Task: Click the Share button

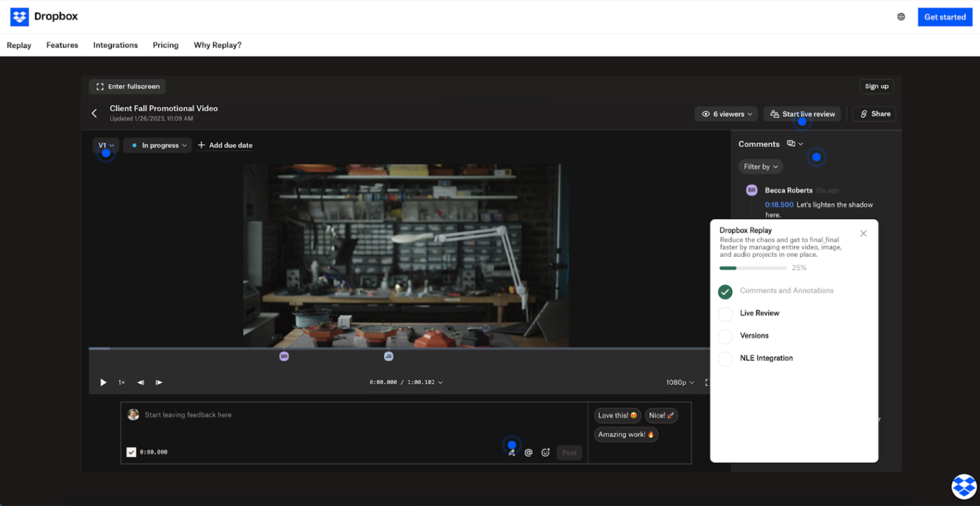Action: pos(875,114)
